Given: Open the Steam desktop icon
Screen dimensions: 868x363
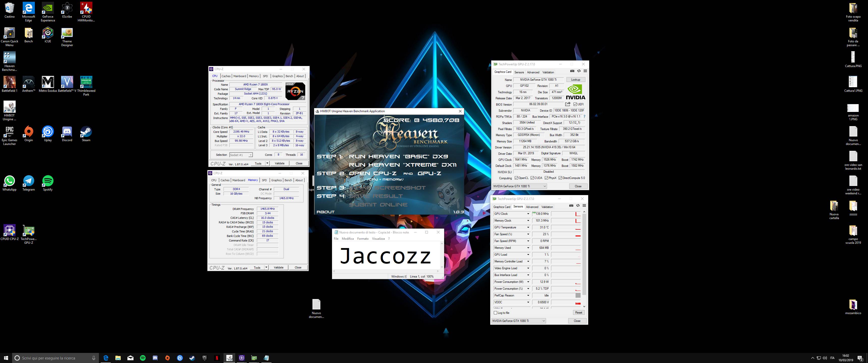Looking at the screenshot, I should 86,134.
